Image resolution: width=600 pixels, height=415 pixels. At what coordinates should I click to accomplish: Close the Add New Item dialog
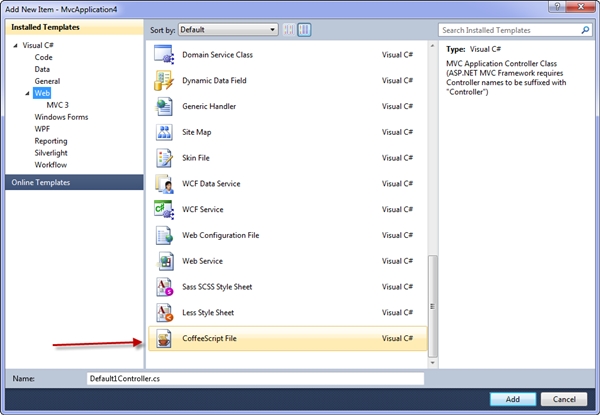point(581,7)
